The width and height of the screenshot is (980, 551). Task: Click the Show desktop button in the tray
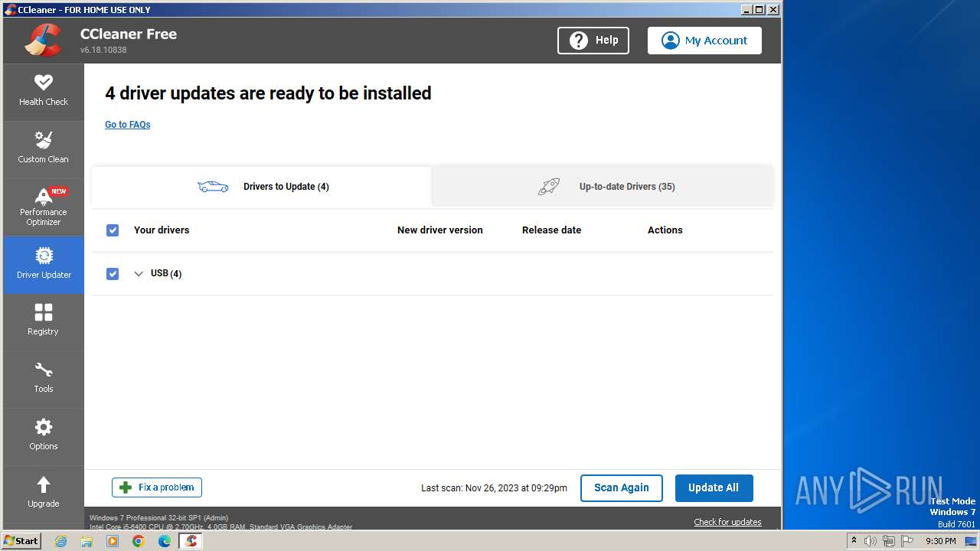tap(972, 541)
